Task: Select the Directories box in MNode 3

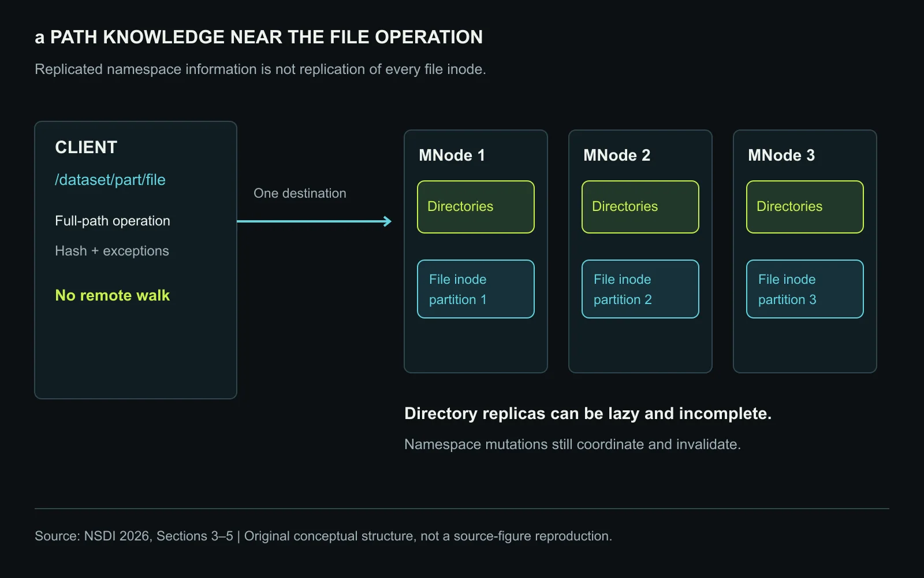Action: click(805, 207)
